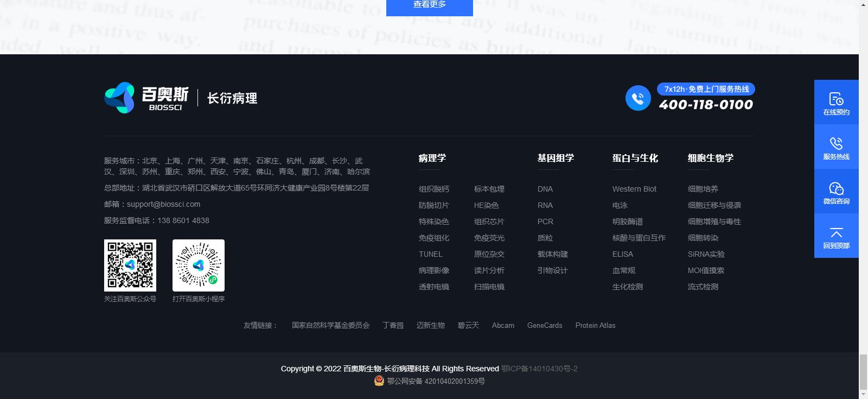Click the 载体构建 genomics link

[552, 254]
